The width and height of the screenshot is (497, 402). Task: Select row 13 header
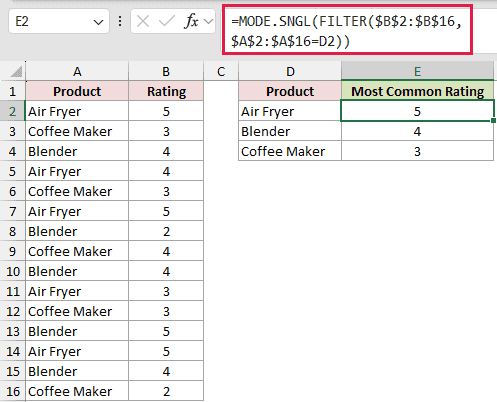[x=13, y=331]
